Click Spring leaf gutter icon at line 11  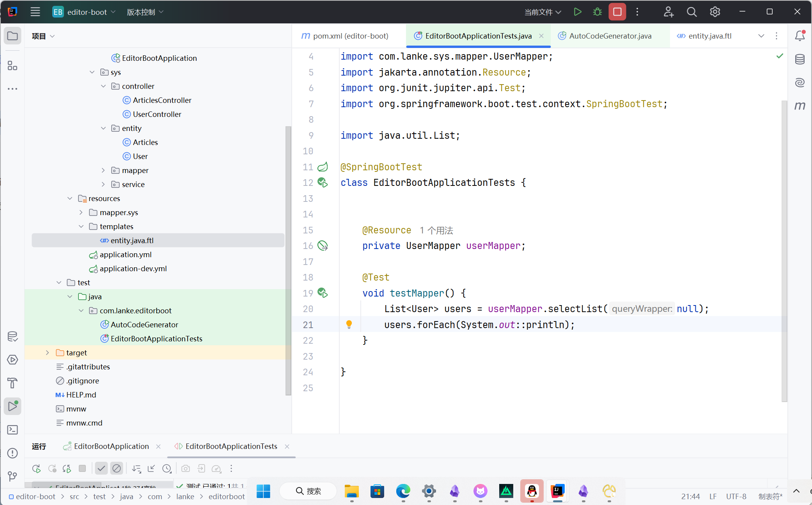click(x=323, y=167)
